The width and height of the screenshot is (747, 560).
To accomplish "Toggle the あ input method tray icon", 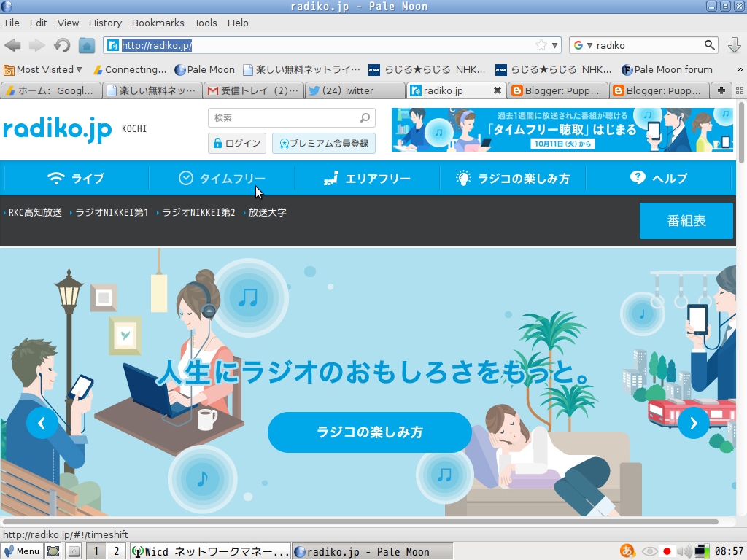I will pos(627,551).
